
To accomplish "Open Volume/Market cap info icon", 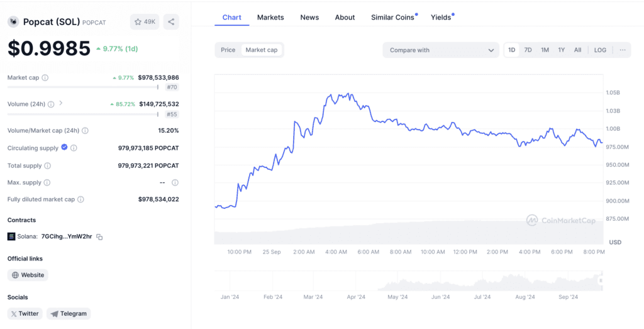I will [85, 131].
